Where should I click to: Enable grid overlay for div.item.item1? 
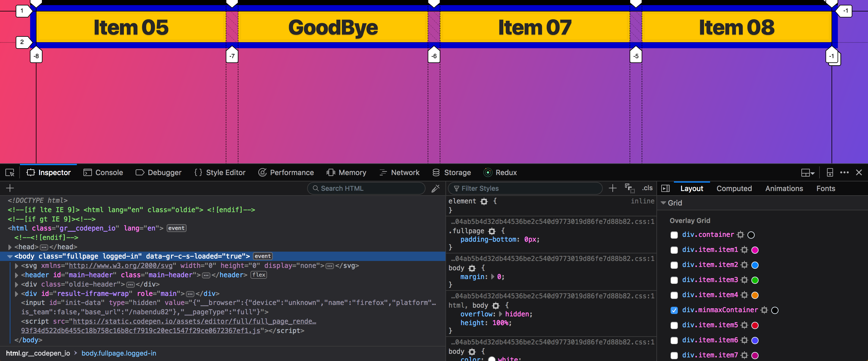coord(674,250)
